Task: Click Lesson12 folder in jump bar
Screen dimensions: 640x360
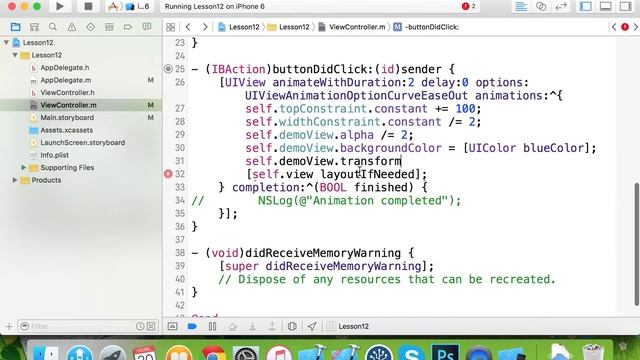Action: click(x=288, y=27)
